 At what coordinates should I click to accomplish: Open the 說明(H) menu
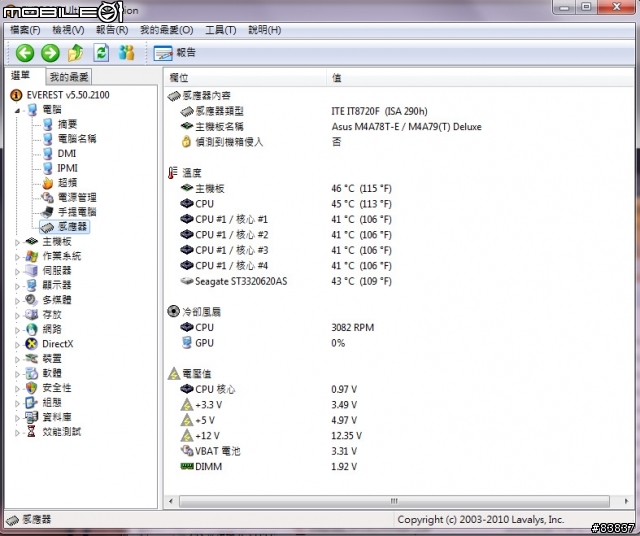(x=264, y=30)
